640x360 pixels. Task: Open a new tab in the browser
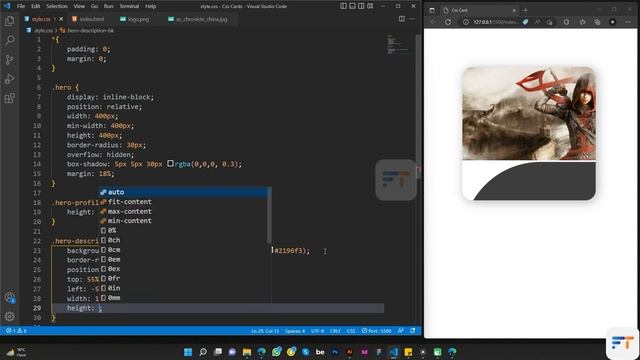(x=525, y=10)
